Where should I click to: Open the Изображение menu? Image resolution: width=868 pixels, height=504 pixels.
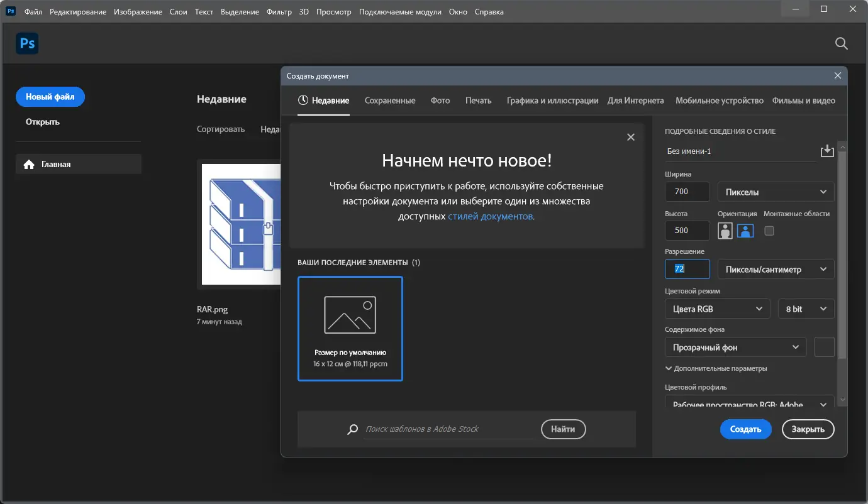coord(138,11)
